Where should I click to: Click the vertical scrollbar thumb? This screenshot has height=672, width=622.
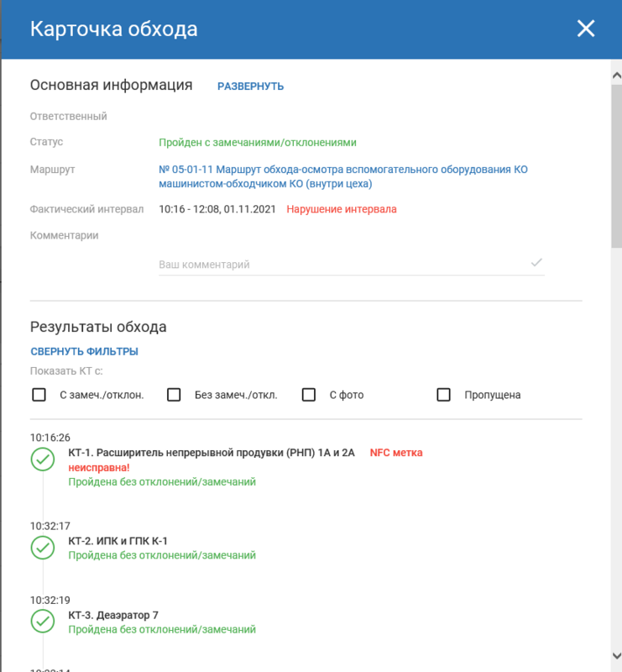[x=616, y=166]
